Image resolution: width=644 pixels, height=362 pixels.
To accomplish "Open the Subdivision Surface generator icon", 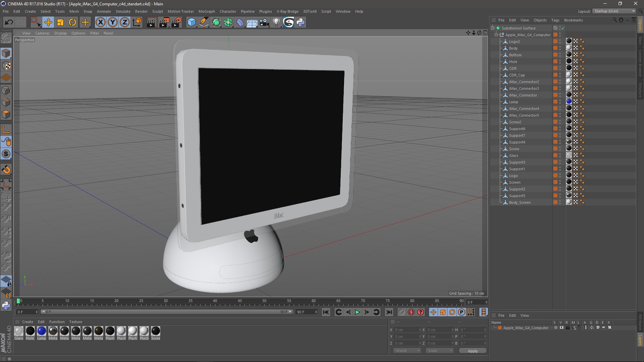I will [216, 22].
